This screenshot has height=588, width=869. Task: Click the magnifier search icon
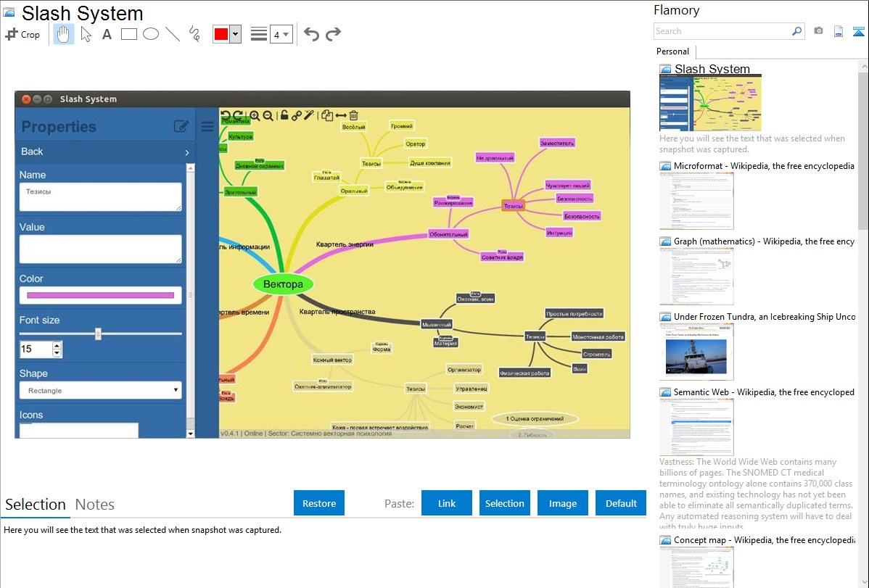796,31
